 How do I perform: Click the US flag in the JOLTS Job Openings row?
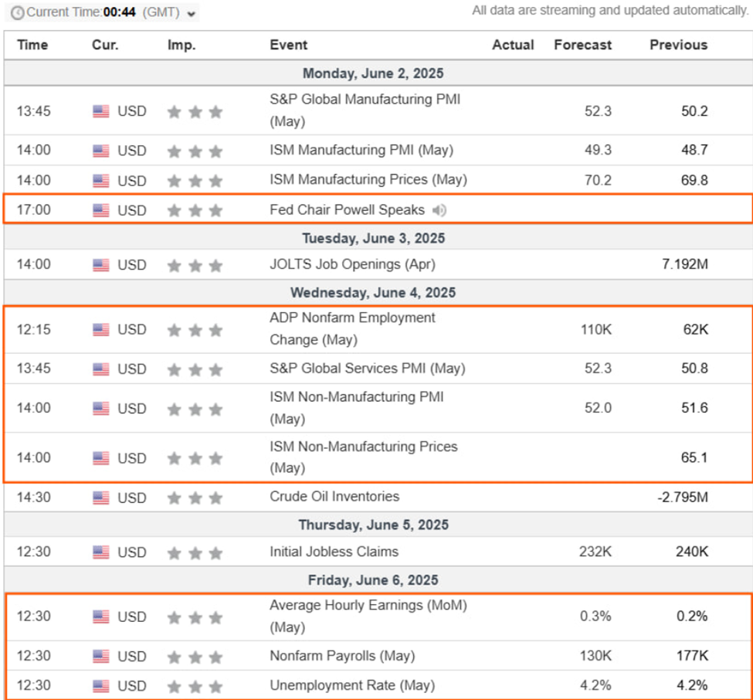101,265
